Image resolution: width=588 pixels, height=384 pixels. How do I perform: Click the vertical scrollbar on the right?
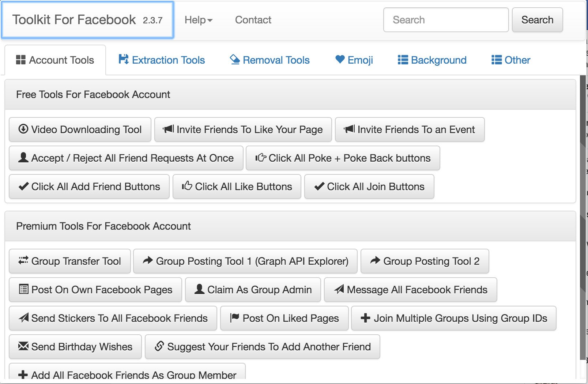pos(583,219)
